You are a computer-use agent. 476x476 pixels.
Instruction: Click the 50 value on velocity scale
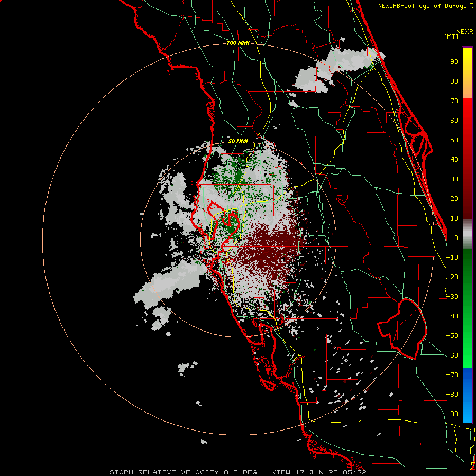454,140
